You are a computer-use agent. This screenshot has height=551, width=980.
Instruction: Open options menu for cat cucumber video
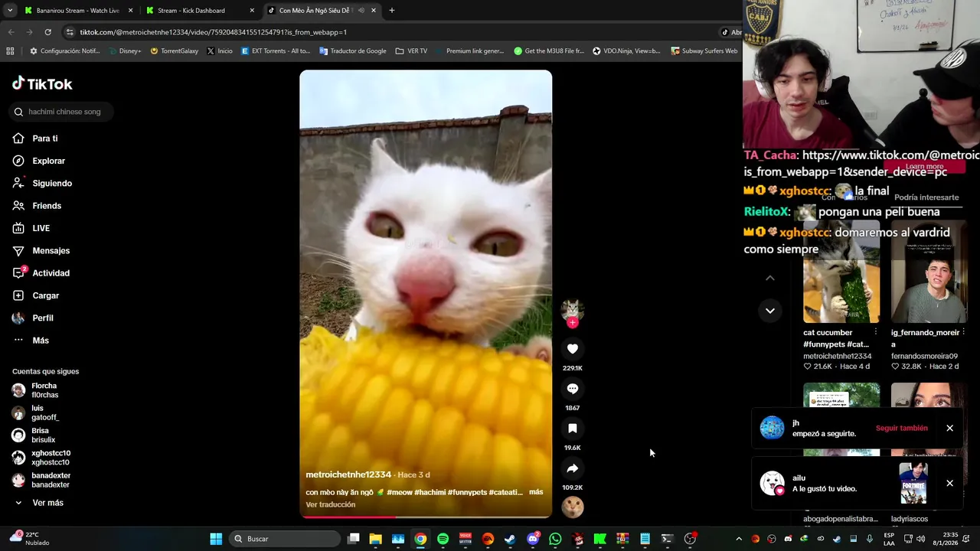pos(876,332)
